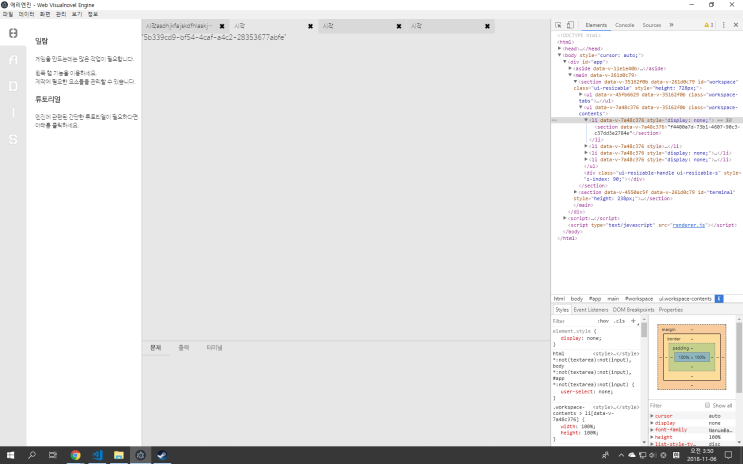Toggle the .cls class editor option
Image resolution: width=743 pixels, height=464 pixels.
point(620,321)
